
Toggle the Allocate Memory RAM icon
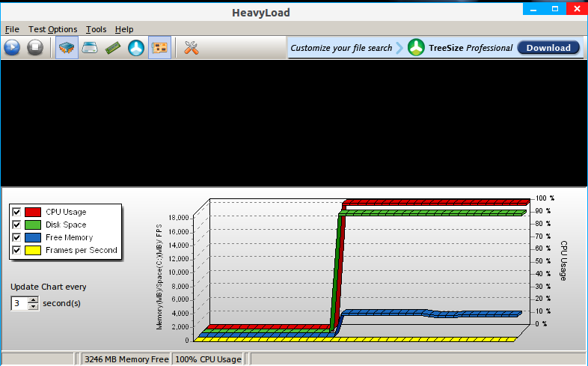[113, 48]
